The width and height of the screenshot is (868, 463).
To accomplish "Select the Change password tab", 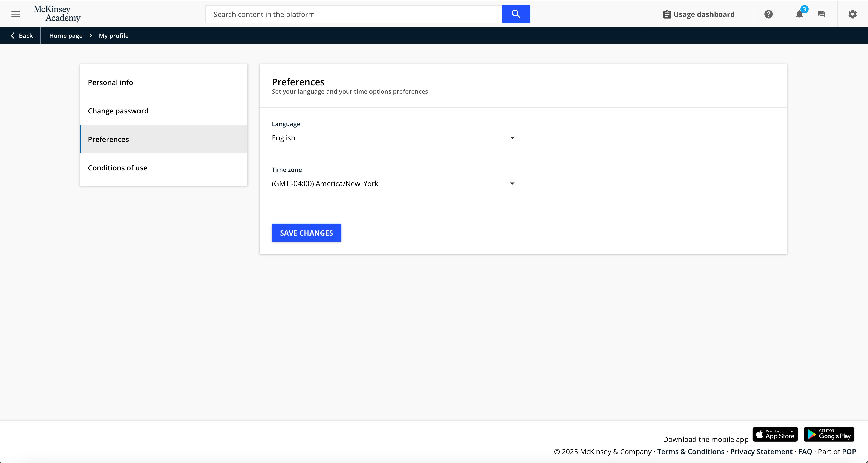I will [118, 111].
